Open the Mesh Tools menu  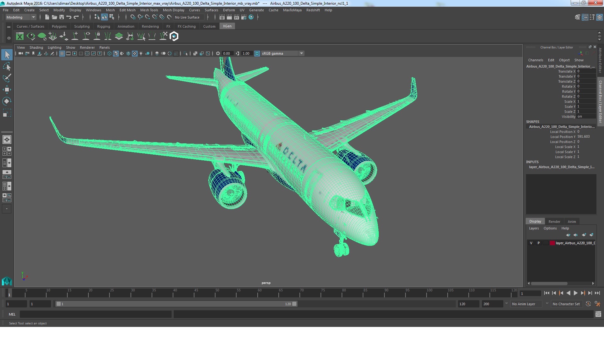click(149, 10)
